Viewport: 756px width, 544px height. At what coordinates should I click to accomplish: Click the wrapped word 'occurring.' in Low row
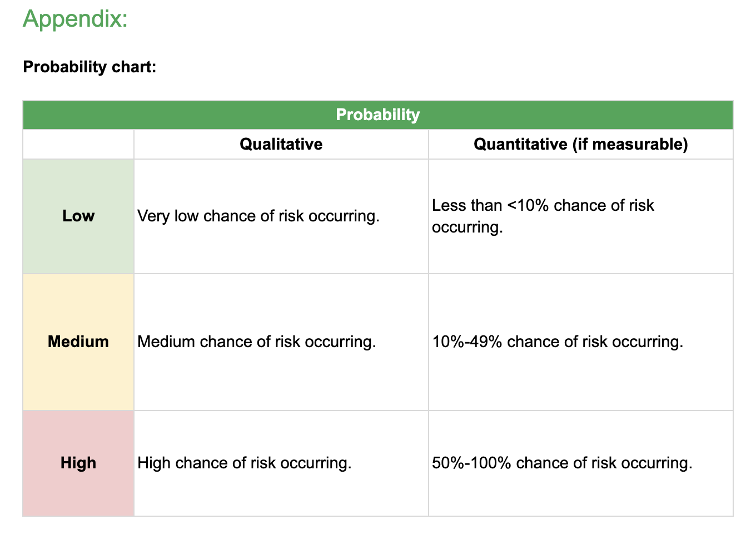click(x=467, y=227)
